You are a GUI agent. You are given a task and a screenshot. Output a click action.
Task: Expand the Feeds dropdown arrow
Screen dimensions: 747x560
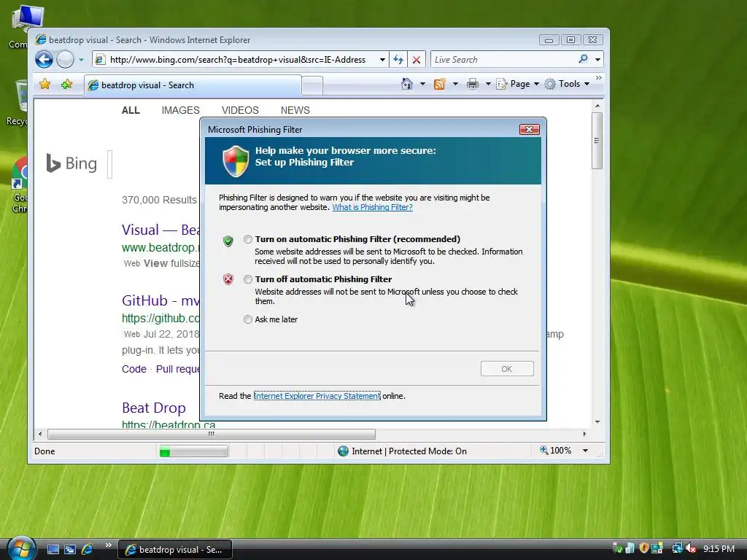click(x=455, y=85)
